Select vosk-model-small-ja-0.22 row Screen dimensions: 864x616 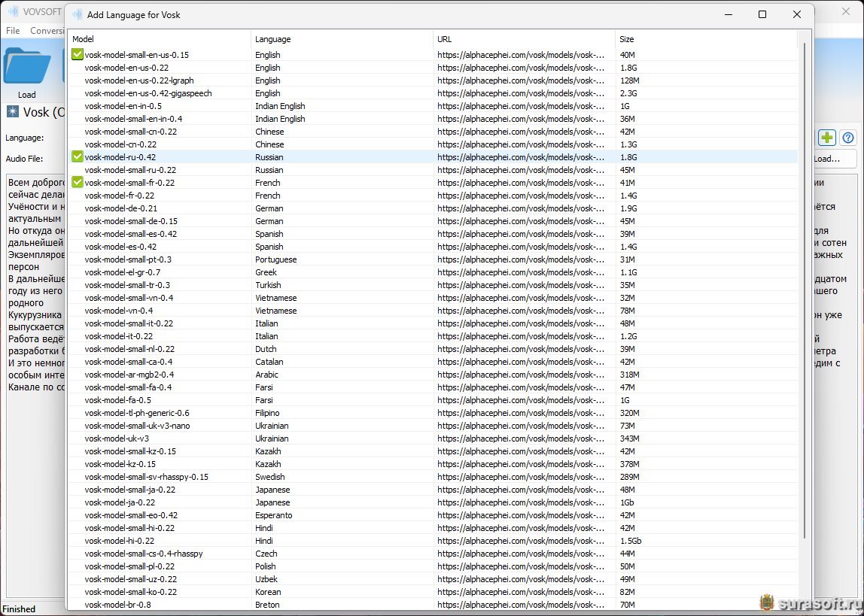click(433, 490)
